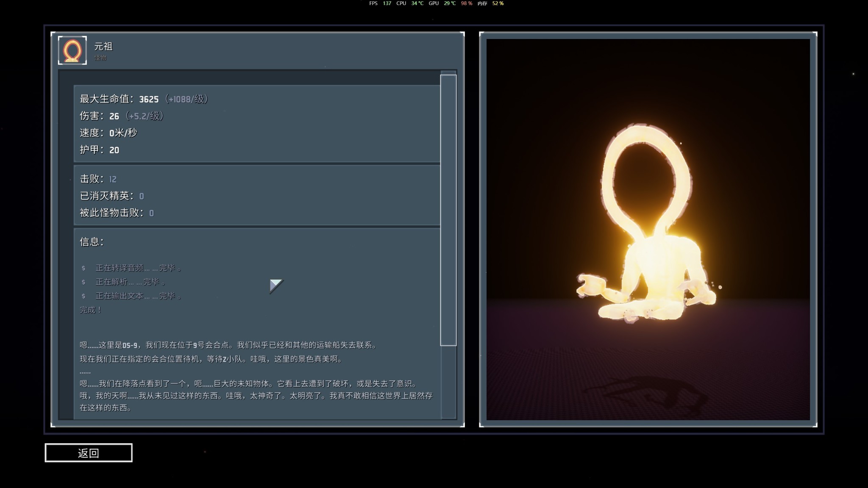This screenshot has width=868, height=488.
Task: Click the scrollbar track below the thumb
Action: [x=448, y=381]
